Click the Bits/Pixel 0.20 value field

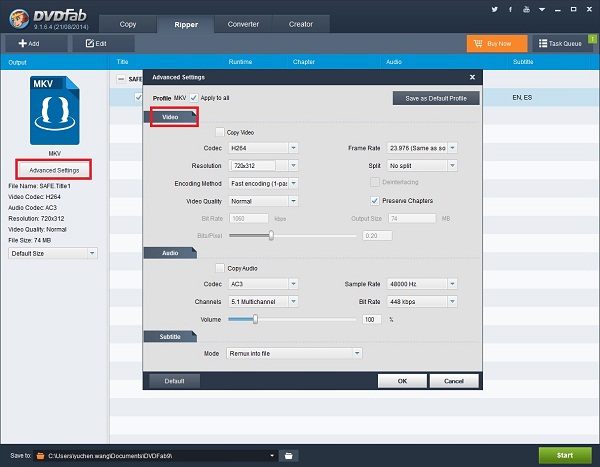(377, 235)
